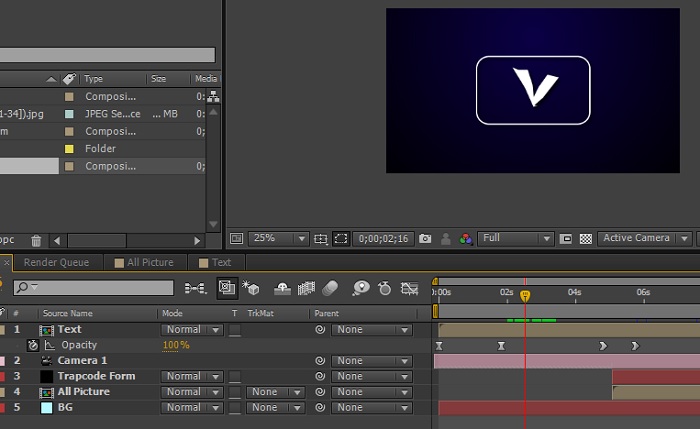The width and height of the screenshot is (700, 429).
Task: Toggle preserve transparency for BG layer
Action: [x=235, y=408]
